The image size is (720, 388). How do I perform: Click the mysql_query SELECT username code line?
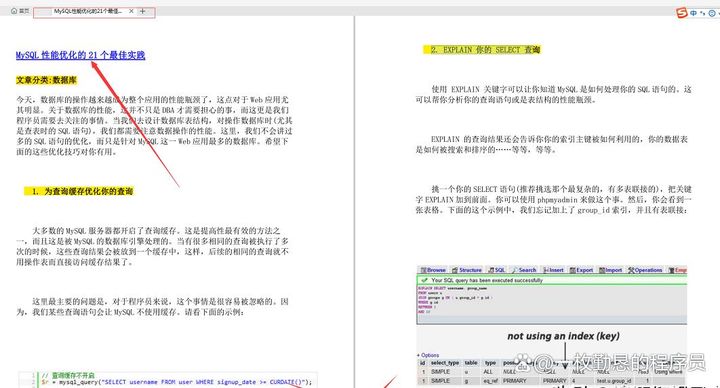(x=176, y=382)
